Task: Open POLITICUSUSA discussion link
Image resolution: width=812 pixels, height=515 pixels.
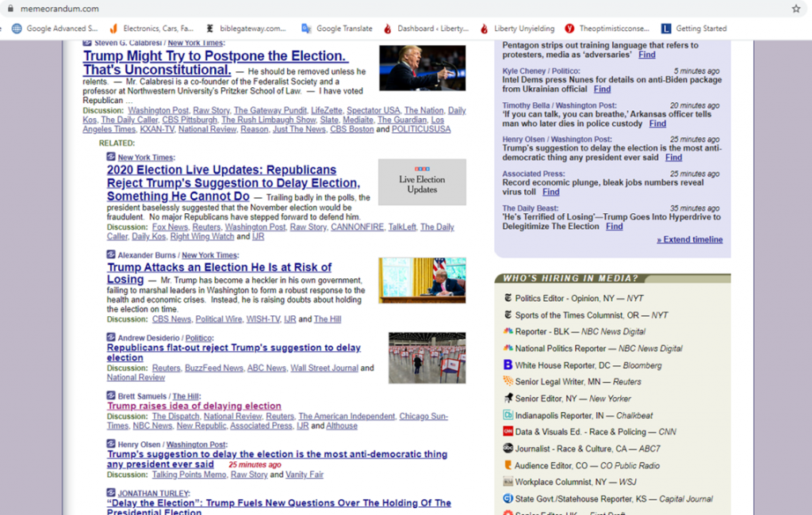Action: (x=421, y=129)
